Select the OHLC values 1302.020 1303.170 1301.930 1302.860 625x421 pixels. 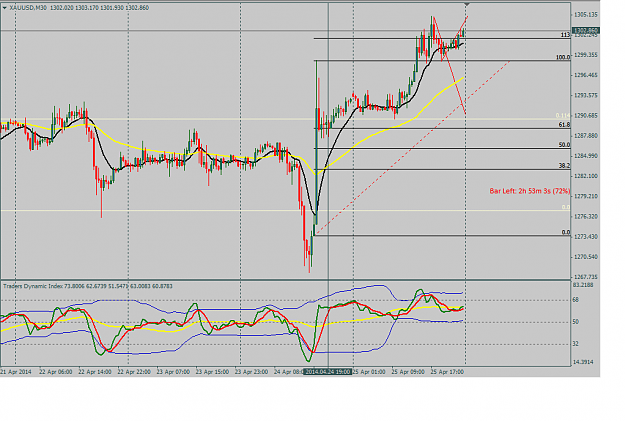tap(99, 8)
